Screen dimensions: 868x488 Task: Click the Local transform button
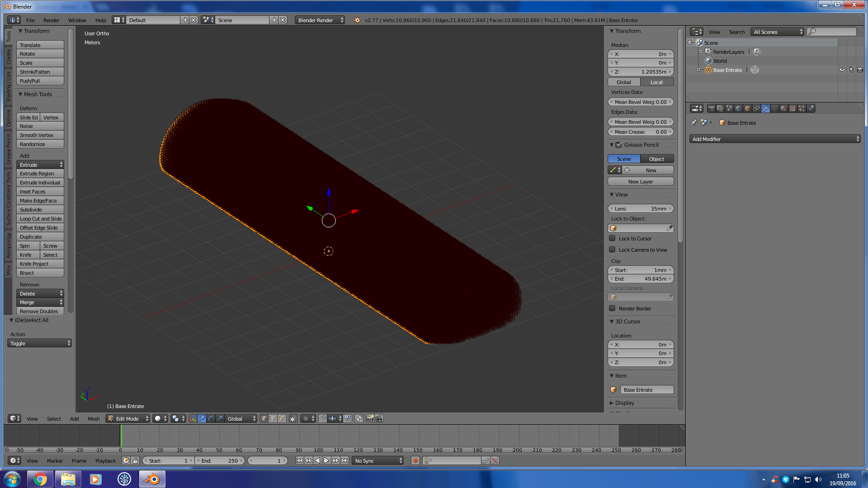657,82
